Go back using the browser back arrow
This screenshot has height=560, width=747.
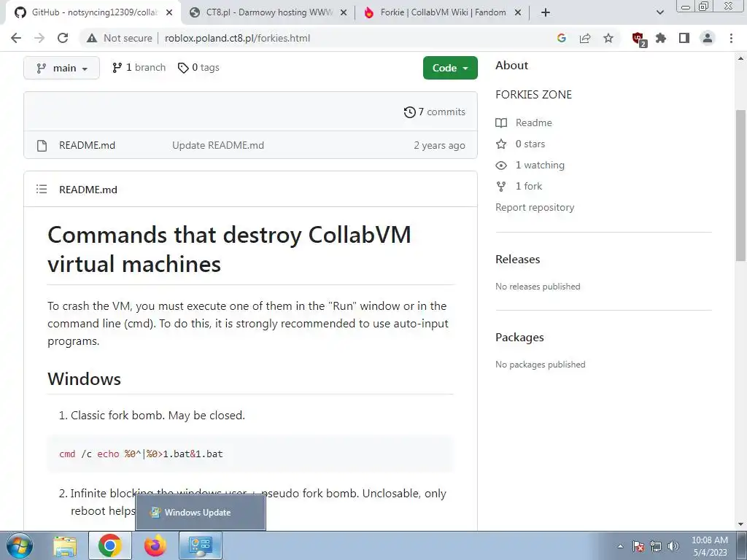coord(16,38)
